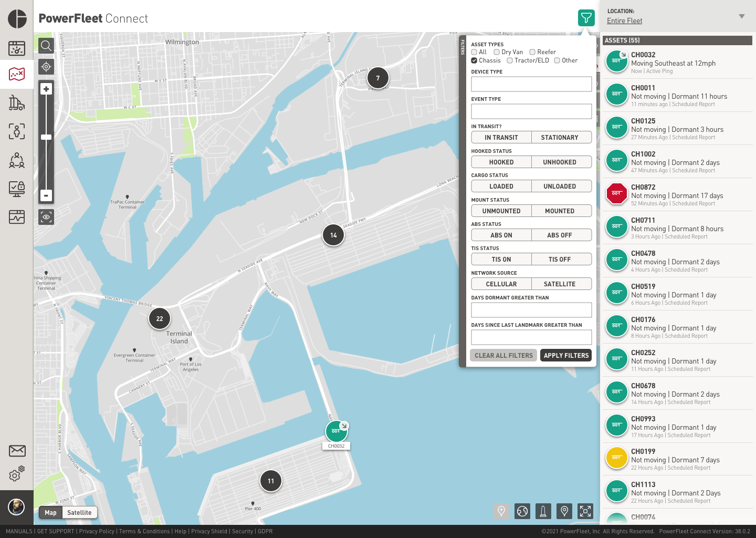The height and width of the screenshot is (538, 756).
Task: Open the MANUALS footer link
Action: 19,531
